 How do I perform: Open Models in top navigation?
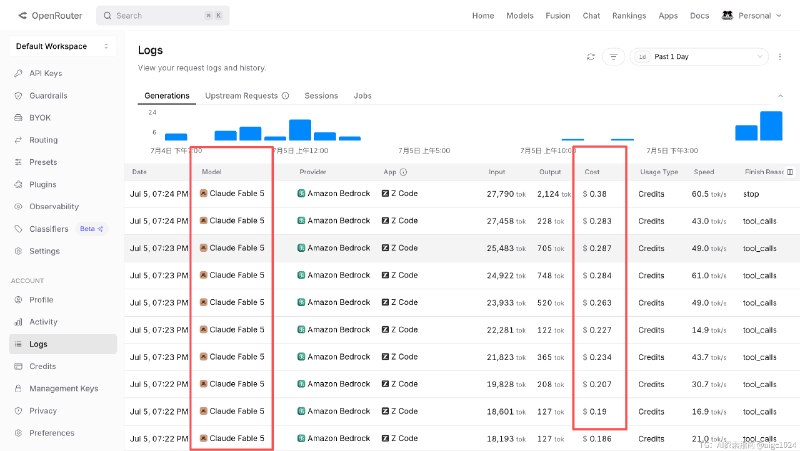(x=519, y=16)
